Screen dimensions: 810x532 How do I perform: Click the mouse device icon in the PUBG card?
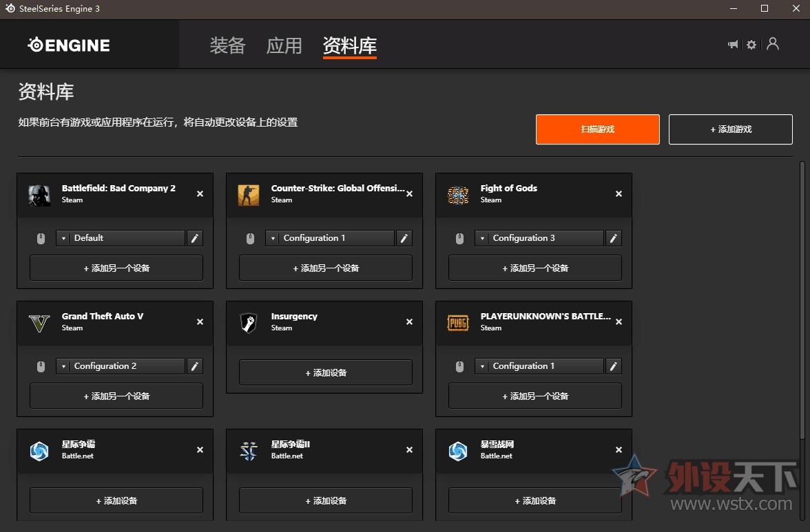(x=459, y=366)
